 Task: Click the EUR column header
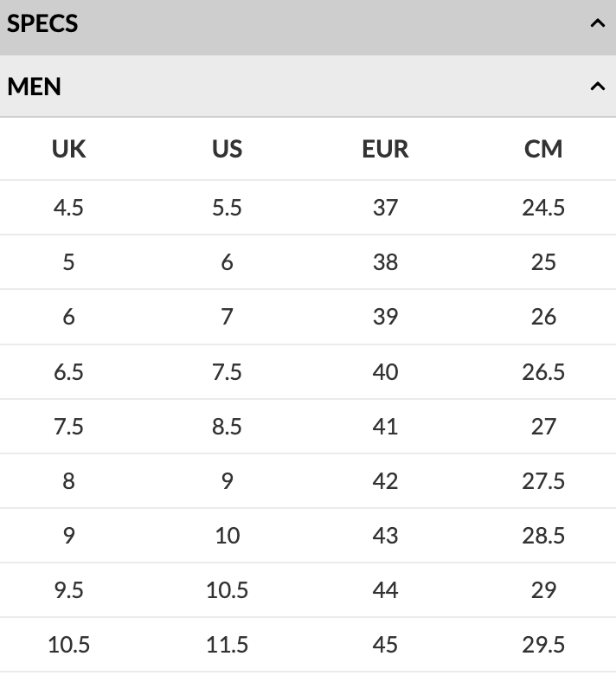click(x=385, y=149)
